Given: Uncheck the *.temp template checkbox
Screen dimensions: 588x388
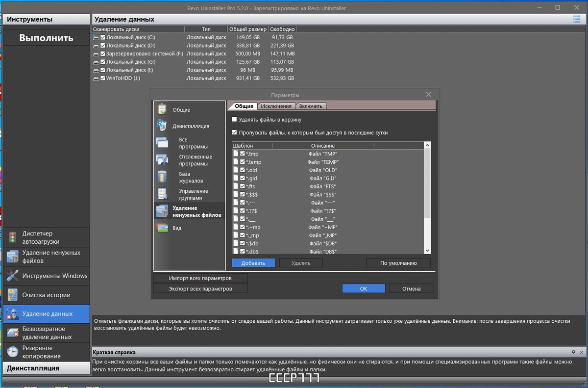Looking at the screenshot, I should pos(243,162).
